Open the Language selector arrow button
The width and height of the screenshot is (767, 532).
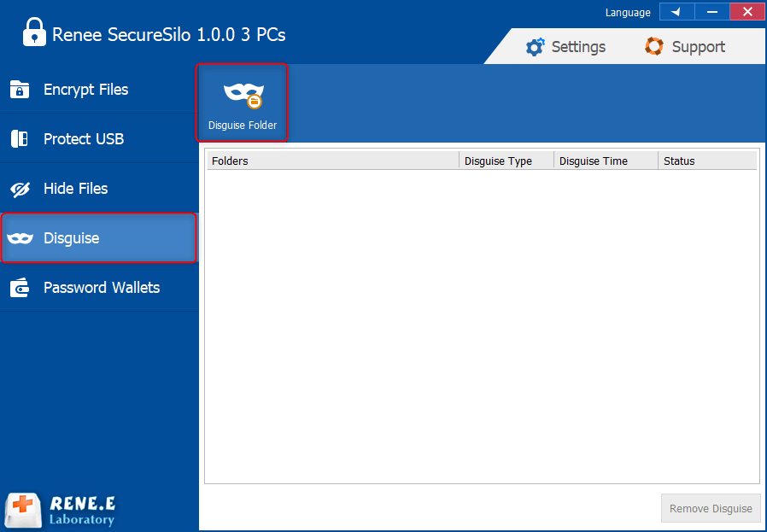click(676, 12)
